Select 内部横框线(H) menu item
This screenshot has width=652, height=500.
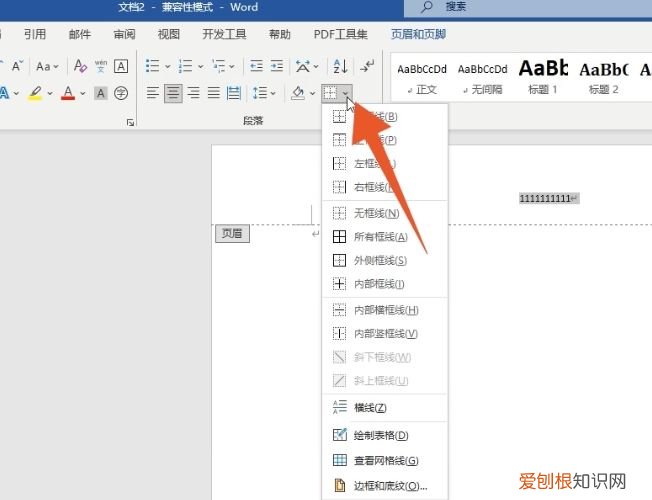pyautogui.click(x=385, y=310)
